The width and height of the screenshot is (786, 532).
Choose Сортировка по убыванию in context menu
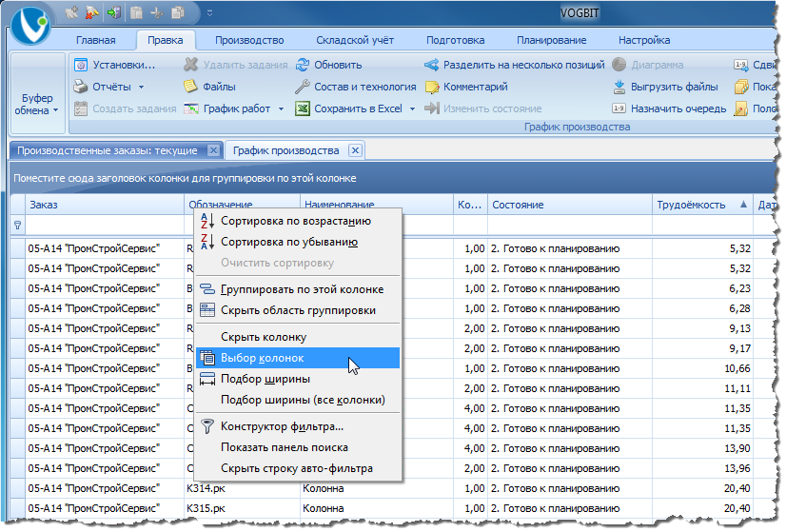[x=298, y=242]
